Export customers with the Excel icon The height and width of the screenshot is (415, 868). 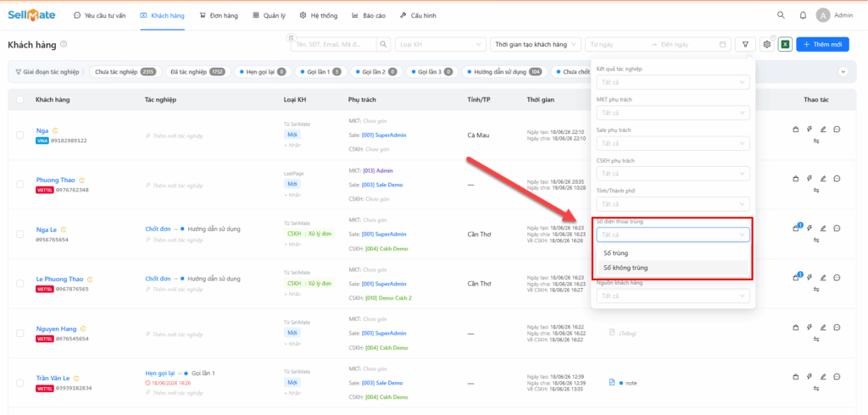coord(785,44)
